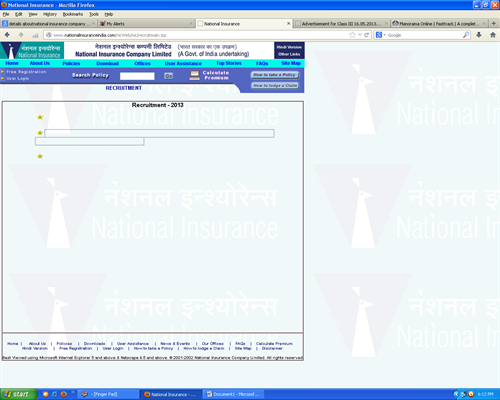
Task: Open the Bookmarks menu
Action: tap(73, 14)
